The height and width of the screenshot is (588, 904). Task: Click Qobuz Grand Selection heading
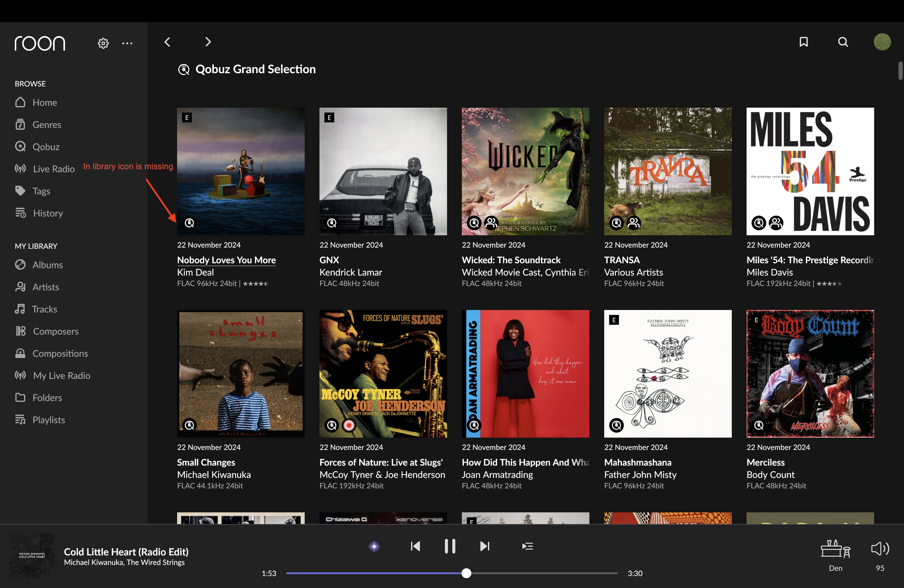click(x=255, y=69)
